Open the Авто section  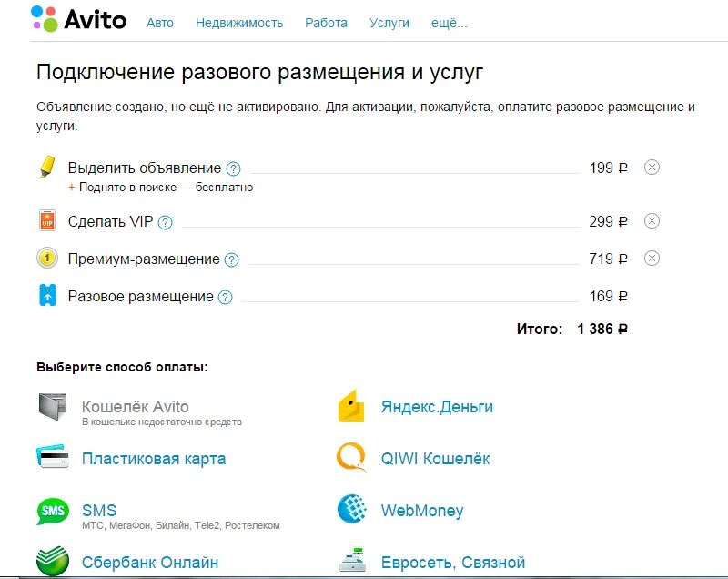(160, 23)
